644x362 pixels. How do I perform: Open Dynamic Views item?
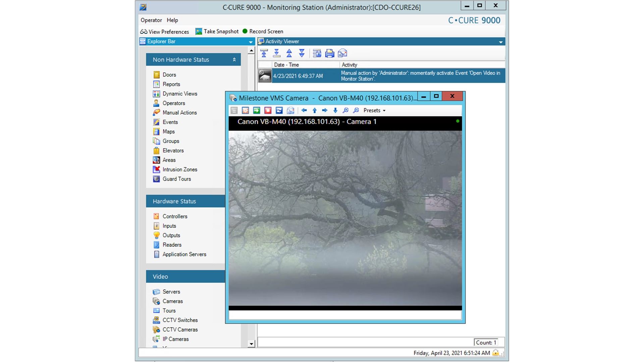175,94
